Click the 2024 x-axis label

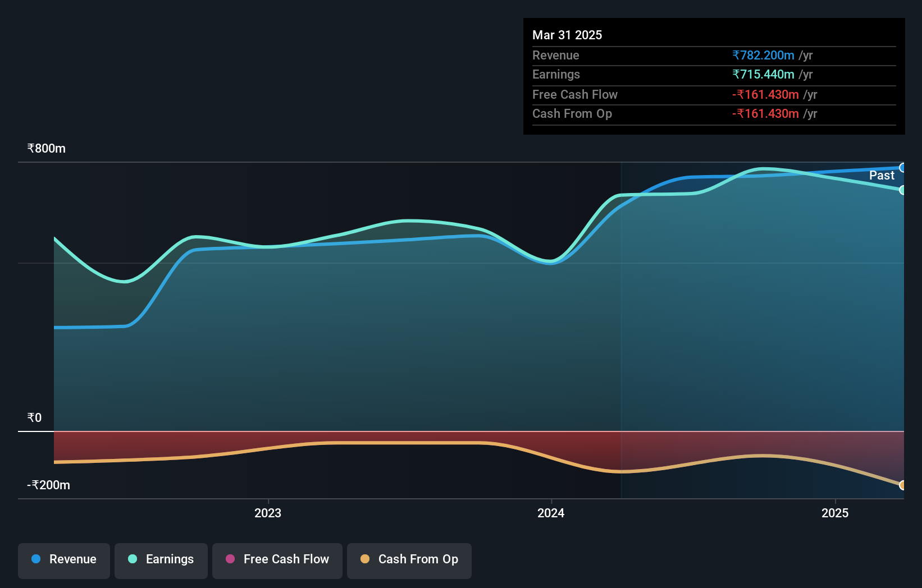tap(551, 513)
